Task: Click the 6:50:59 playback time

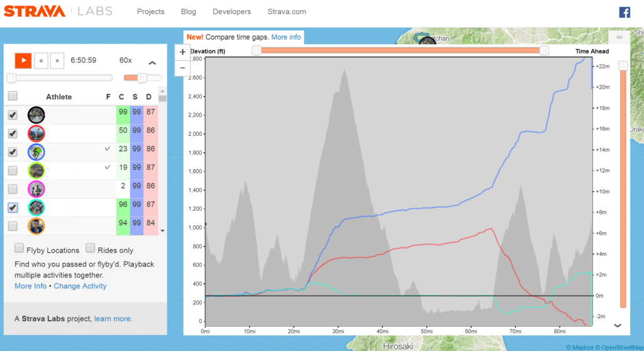Action: click(84, 60)
